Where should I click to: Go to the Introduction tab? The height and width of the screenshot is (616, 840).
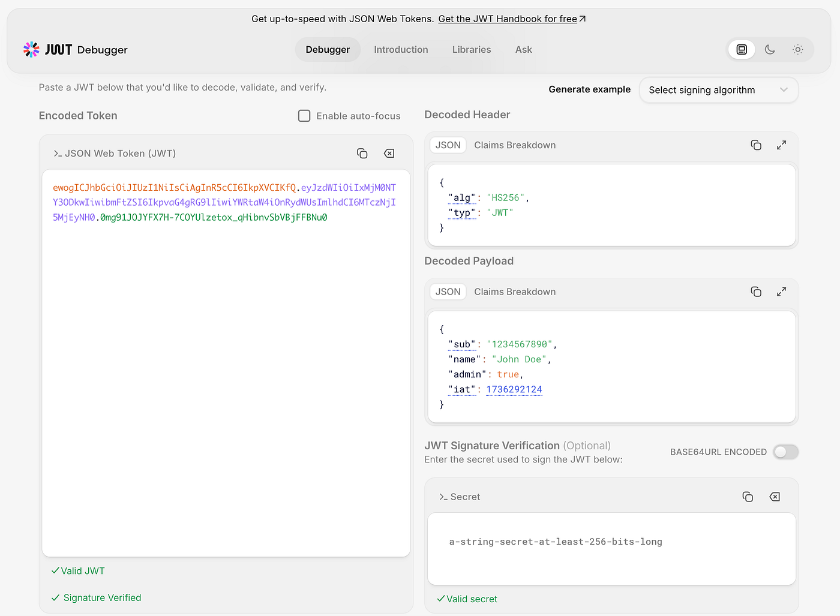tap(401, 50)
